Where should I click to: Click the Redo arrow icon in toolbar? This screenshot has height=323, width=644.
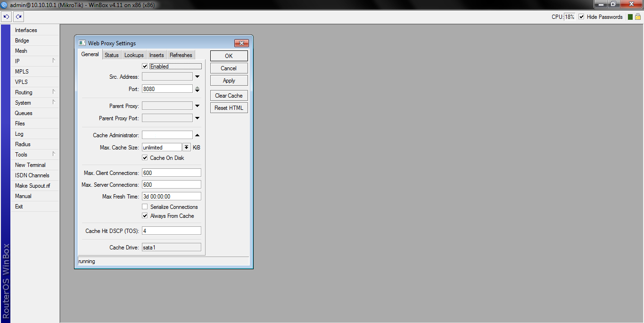18,17
